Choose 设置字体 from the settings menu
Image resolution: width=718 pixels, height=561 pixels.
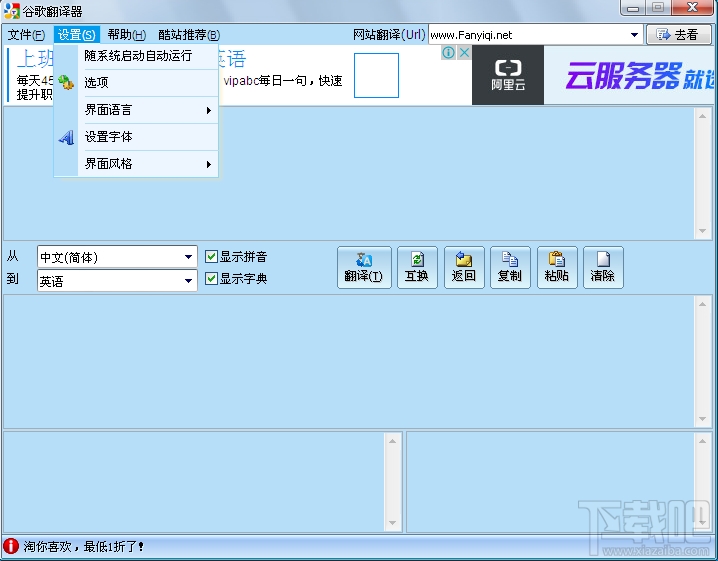pos(150,137)
